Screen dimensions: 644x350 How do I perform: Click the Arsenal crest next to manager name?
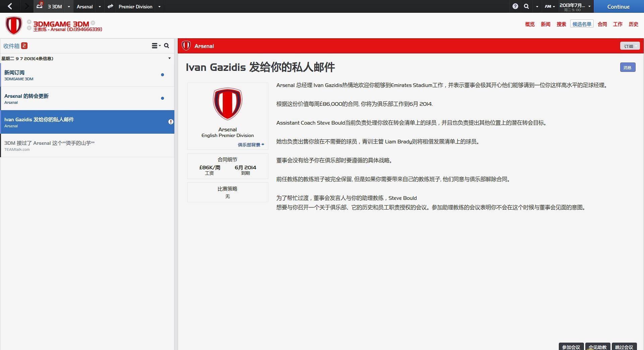[14, 25]
